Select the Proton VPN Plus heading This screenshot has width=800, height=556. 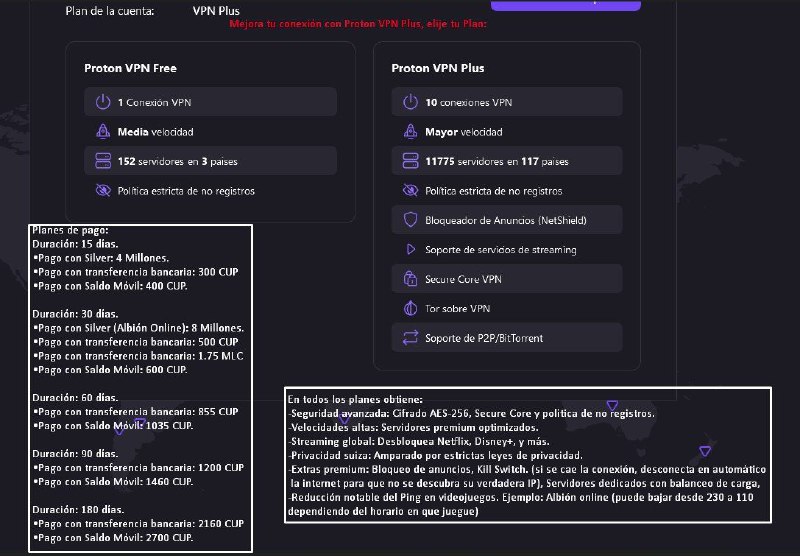pyautogui.click(x=438, y=68)
